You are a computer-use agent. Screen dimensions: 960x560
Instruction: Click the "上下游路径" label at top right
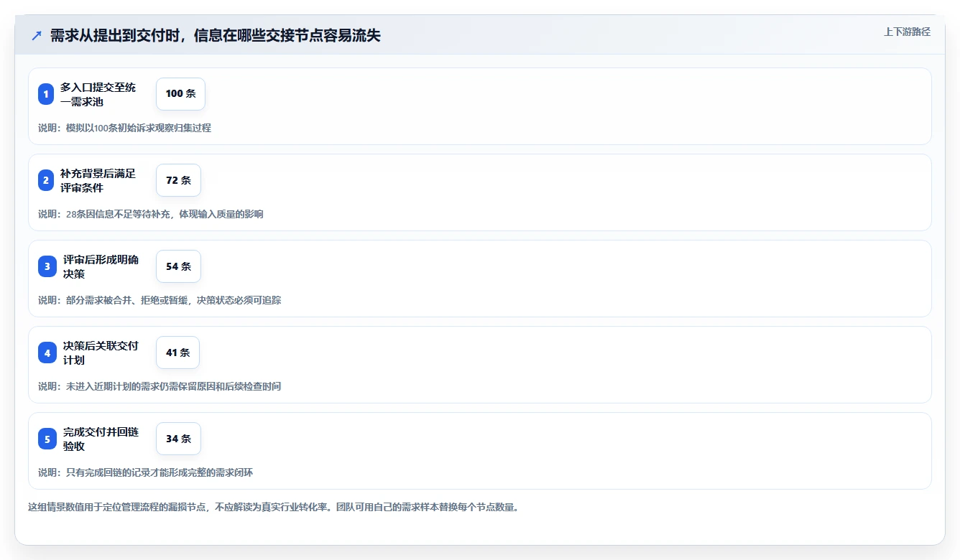pyautogui.click(x=907, y=32)
